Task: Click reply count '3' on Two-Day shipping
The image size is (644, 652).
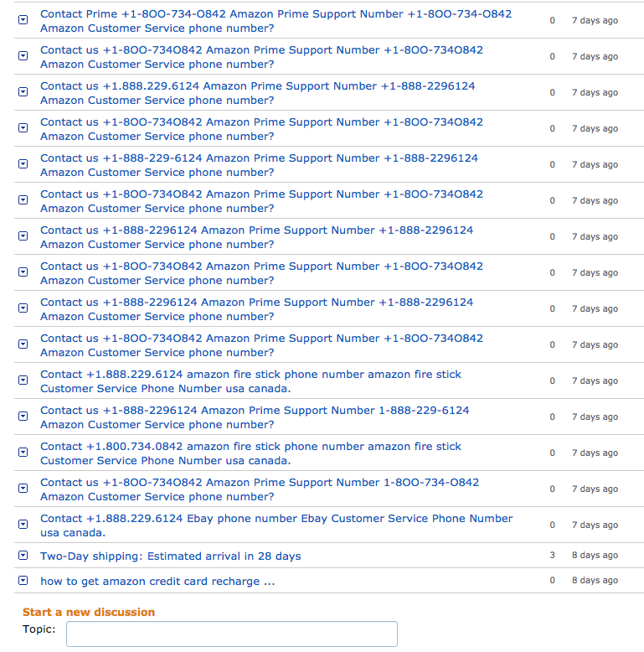Action: tap(552, 555)
